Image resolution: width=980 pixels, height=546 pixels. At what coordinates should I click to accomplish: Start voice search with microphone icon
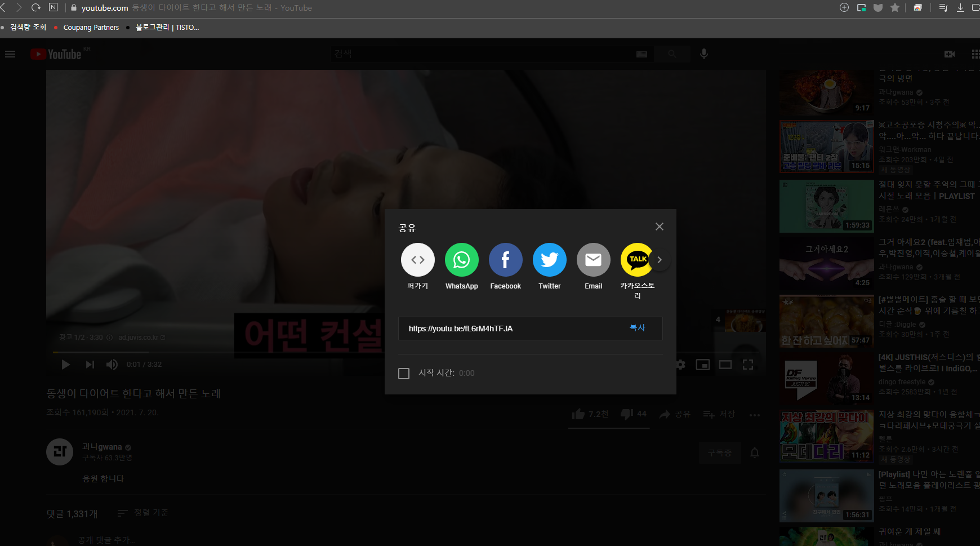tap(704, 54)
